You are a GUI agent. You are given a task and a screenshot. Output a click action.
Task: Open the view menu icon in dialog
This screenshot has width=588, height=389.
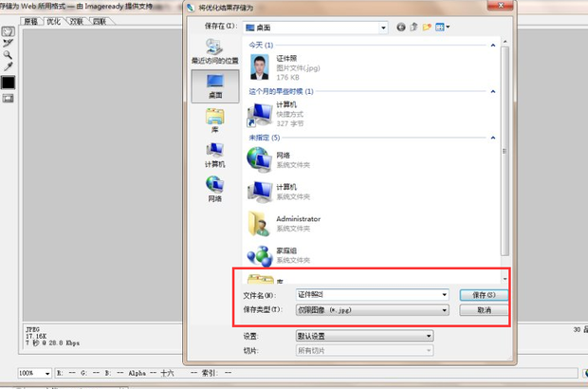tap(442, 28)
